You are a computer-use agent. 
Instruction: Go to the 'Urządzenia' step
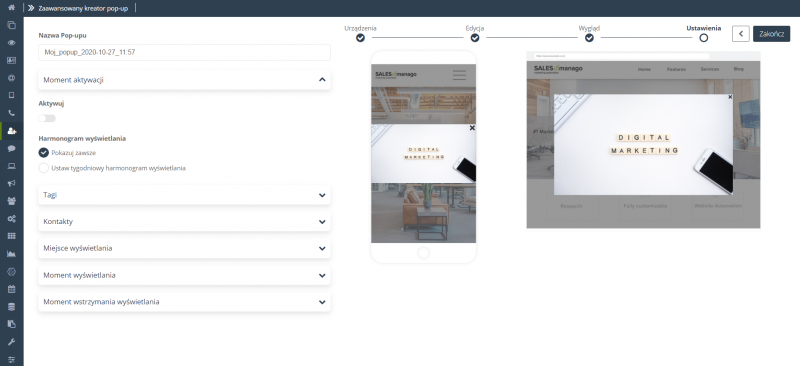point(360,38)
